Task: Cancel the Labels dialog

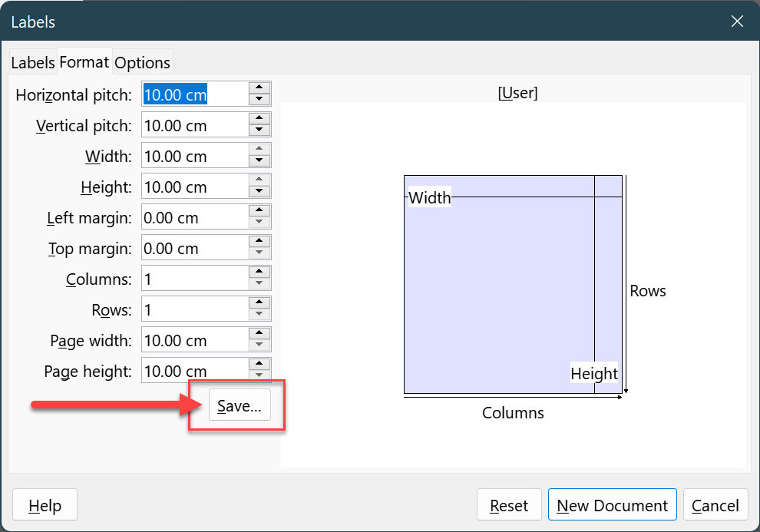Action: pyautogui.click(x=715, y=505)
